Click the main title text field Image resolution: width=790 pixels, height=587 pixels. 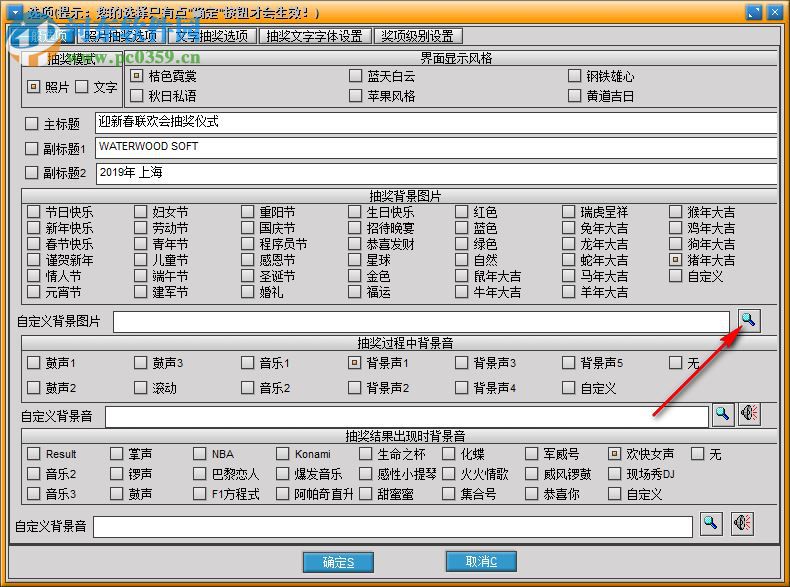436,123
